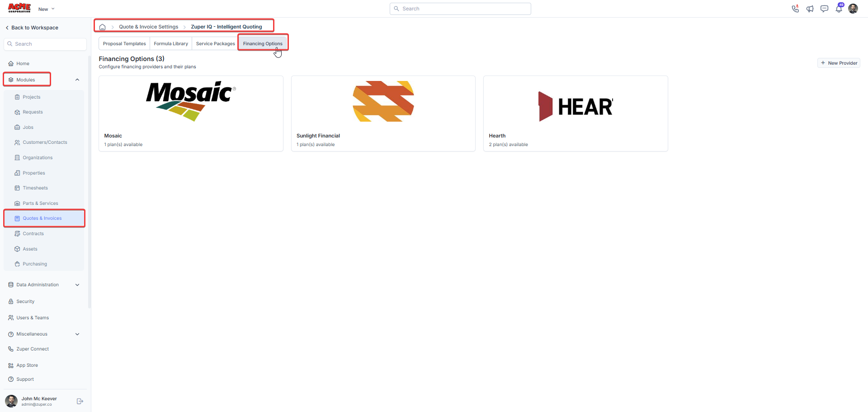The height and width of the screenshot is (412, 868).
Task: Open the New dropdown in header
Action: point(47,9)
